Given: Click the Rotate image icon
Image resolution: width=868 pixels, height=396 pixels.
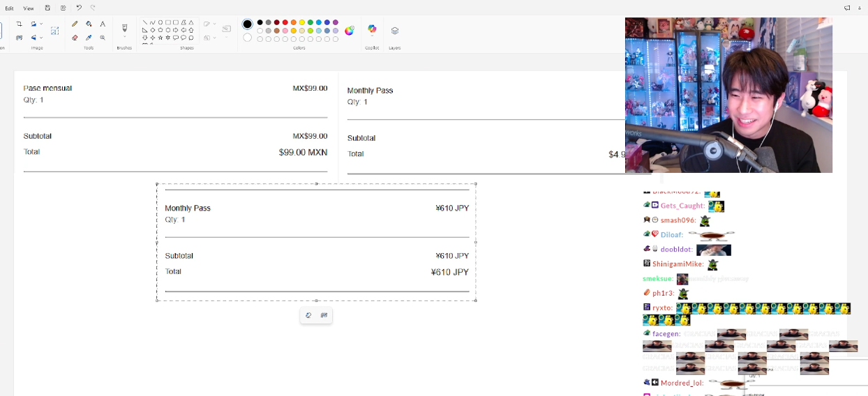Looking at the screenshot, I should pos(33,24).
